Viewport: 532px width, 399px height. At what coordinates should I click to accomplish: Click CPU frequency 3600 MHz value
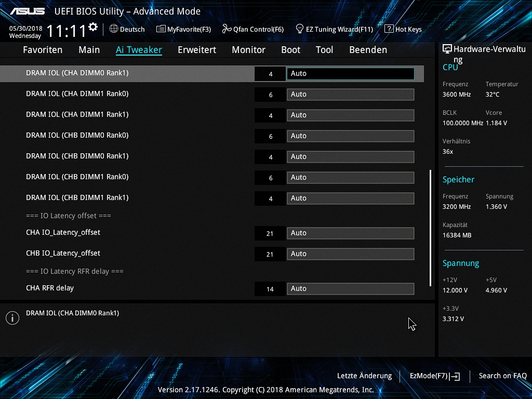[x=457, y=95]
